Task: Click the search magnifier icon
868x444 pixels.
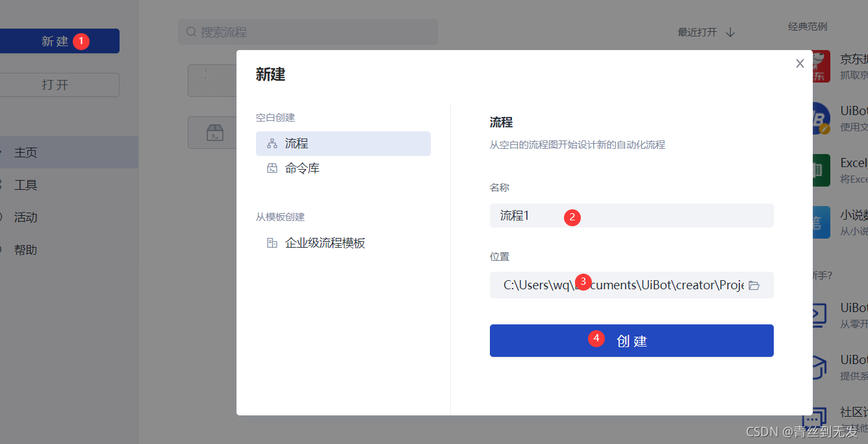Action: coord(191,32)
